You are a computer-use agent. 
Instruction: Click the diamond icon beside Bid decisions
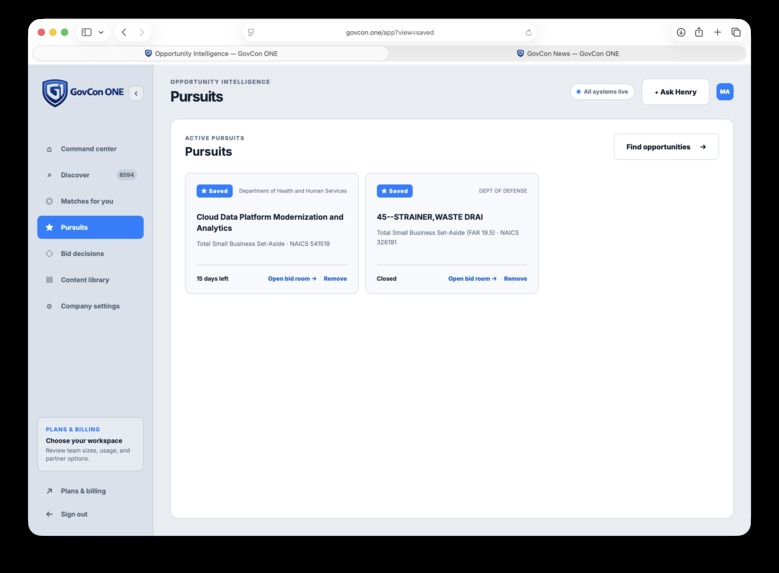(49, 253)
